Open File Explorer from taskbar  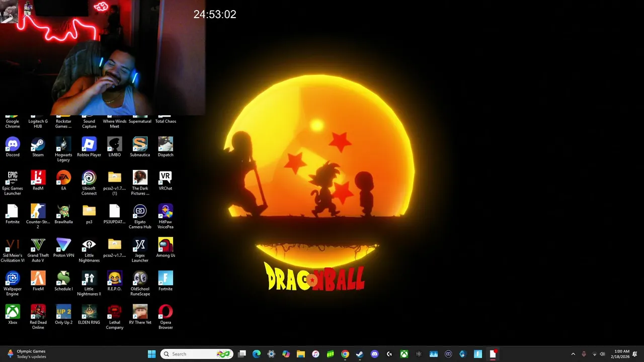tap(301, 354)
